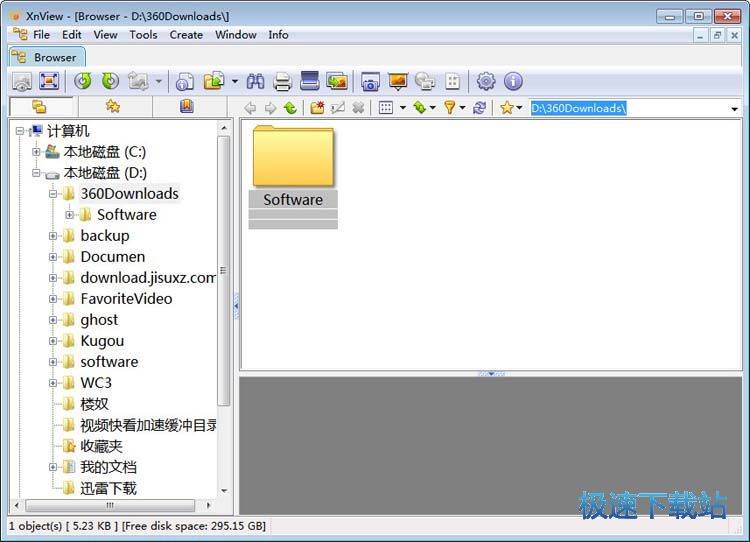Expand the backup folder tree node
The height and width of the screenshot is (542, 750).
click(x=54, y=236)
